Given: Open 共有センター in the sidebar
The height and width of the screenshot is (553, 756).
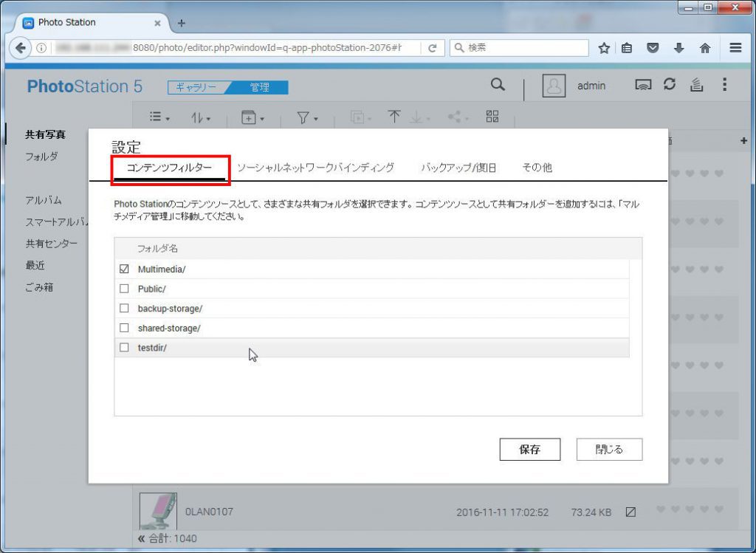Looking at the screenshot, I should point(51,244).
